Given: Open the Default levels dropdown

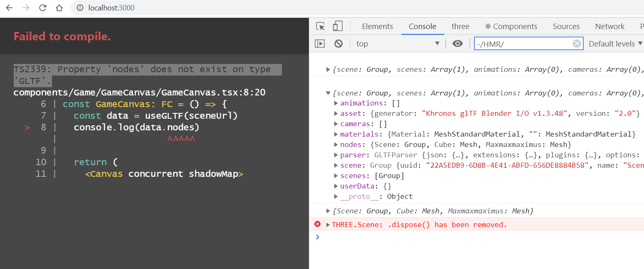Looking at the screenshot, I should pyautogui.click(x=615, y=44).
